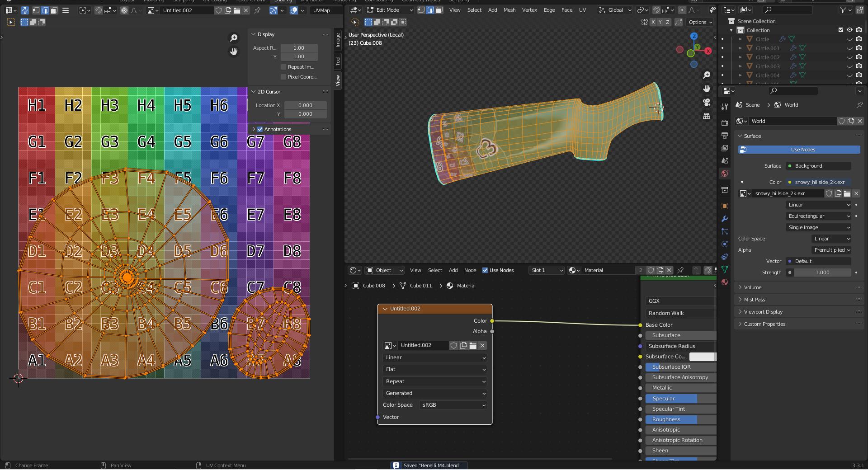Open the Physics properties tab icon
Image resolution: width=868 pixels, height=470 pixels.
725,244
